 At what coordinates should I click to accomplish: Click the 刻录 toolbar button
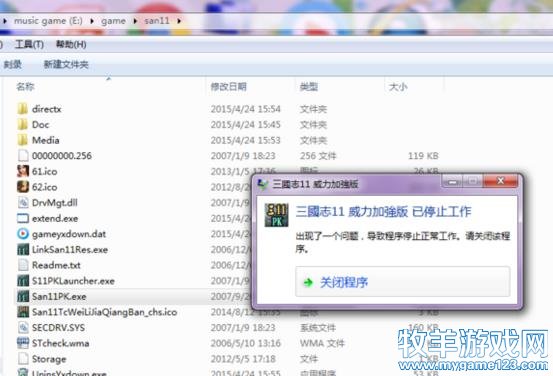click(x=12, y=65)
